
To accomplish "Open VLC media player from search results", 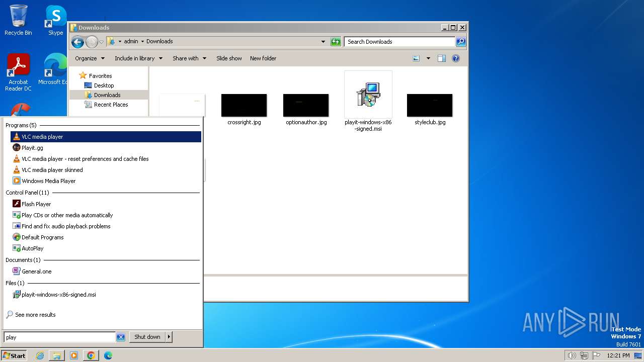I will (x=106, y=137).
